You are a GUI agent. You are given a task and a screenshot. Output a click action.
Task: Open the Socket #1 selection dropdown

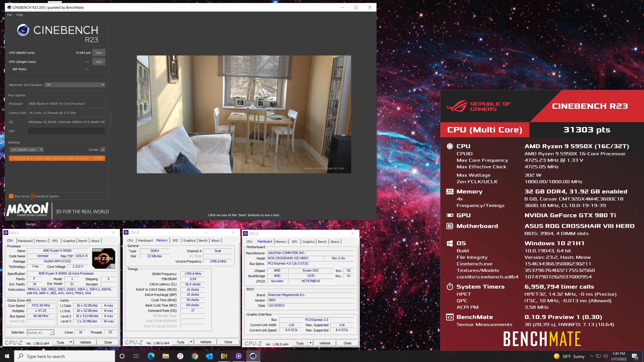(40, 333)
